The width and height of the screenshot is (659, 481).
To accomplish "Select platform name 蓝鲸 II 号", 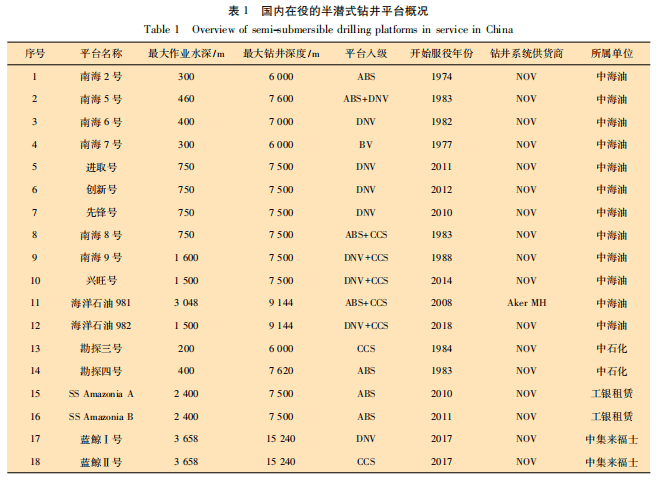I will [101, 462].
